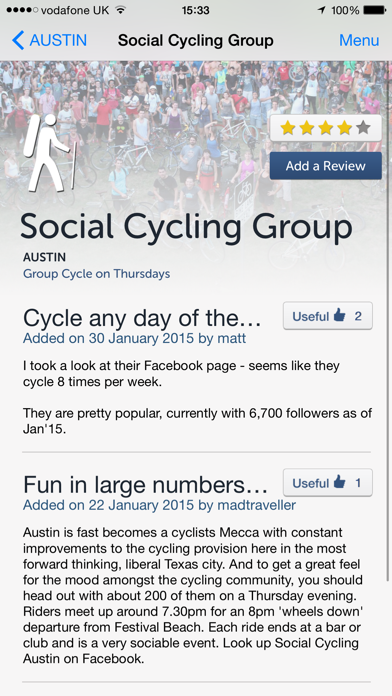
Task: Mark matt's review as Useful
Action: (328, 316)
